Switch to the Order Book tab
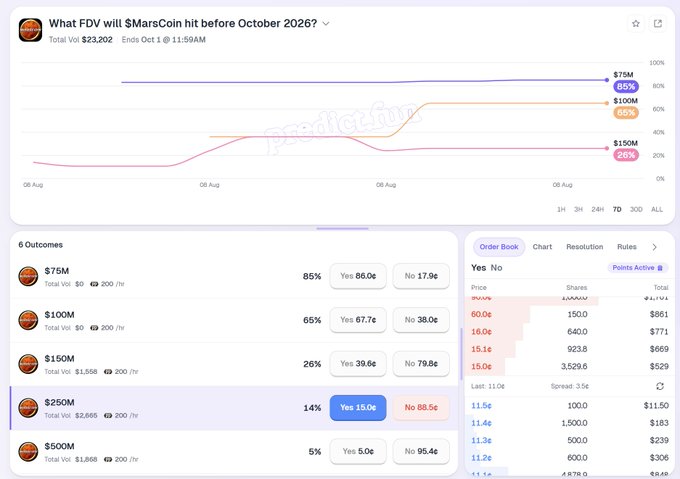The width and height of the screenshot is (680, 479). coord(499,247)
